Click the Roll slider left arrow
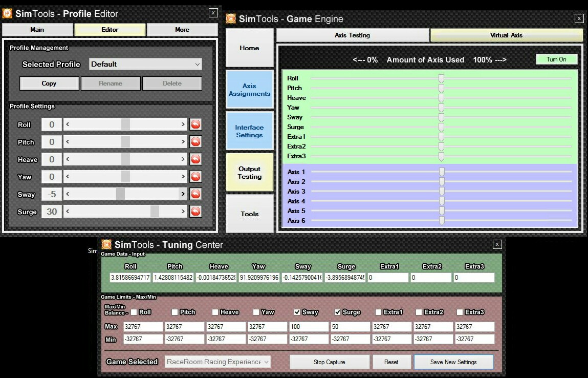The width and height of the screenshot is (588, 378). tap(68, 124)
